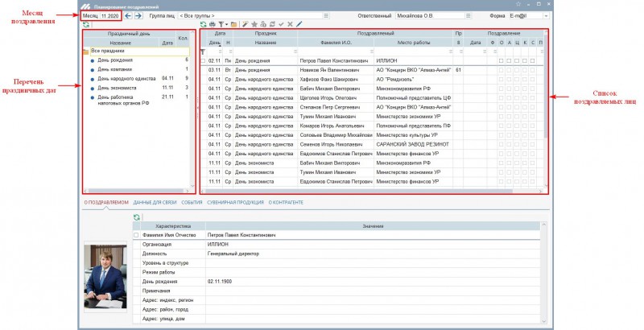Image resolution: width=644 pixels, height=330 pixels.
Task: Open filter condition for holiday Название column
Action: (295, 52)
